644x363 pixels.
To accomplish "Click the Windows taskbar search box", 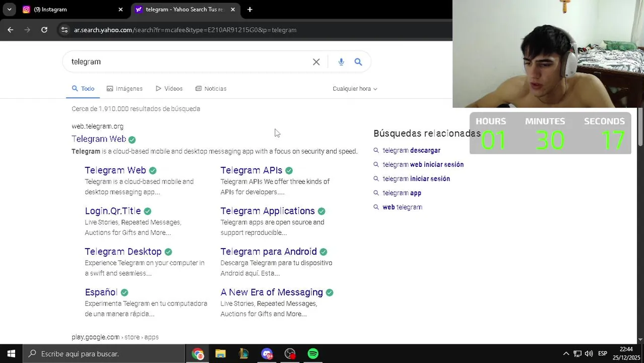I will point(104,353).
